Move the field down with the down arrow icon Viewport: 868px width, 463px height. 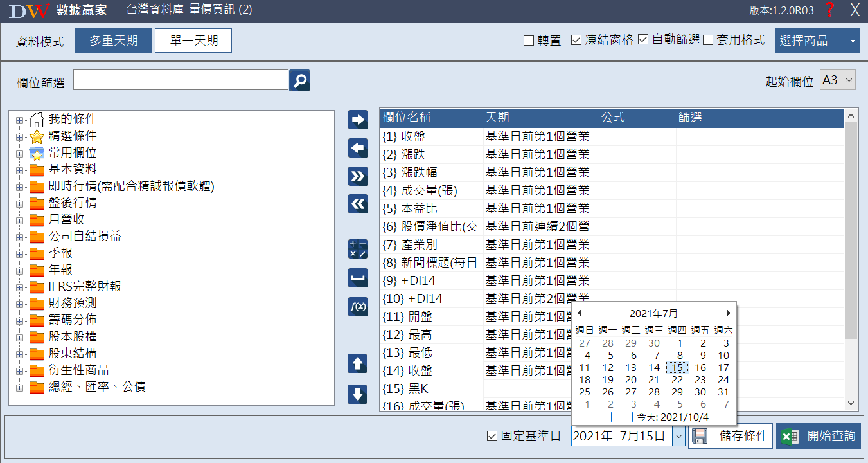point(357,394)
